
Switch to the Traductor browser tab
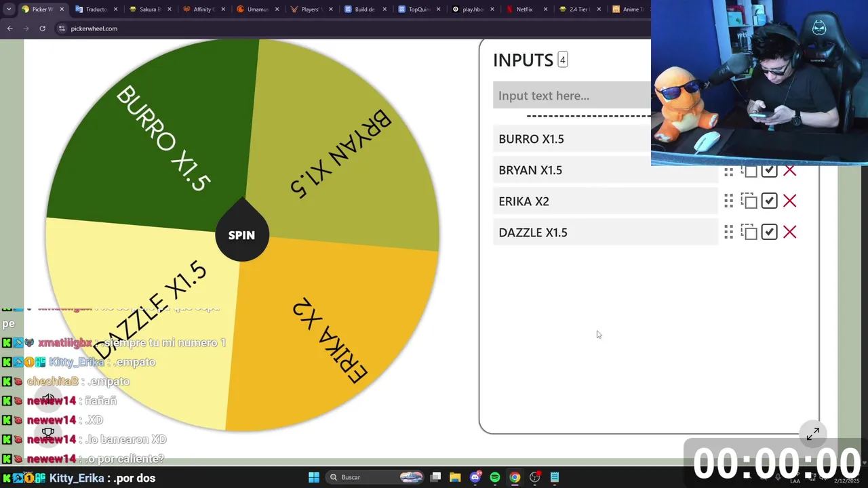pos(97,9)
